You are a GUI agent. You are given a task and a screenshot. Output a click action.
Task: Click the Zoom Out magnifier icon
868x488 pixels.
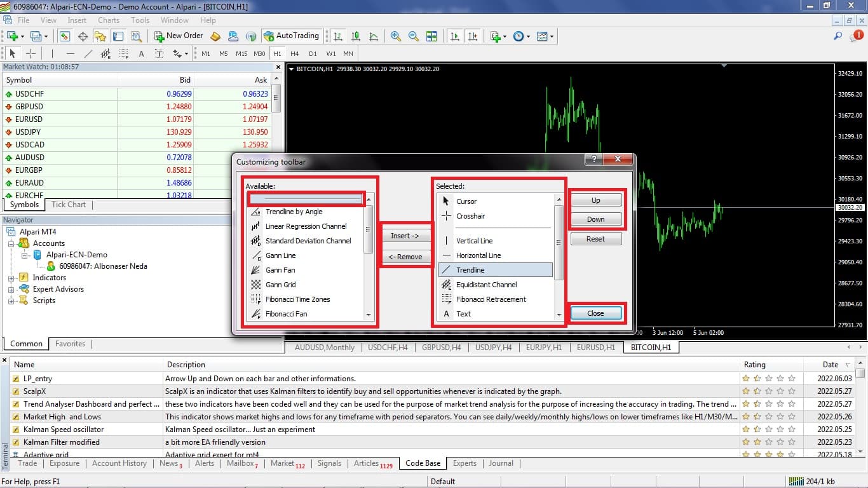pos(414,36)
